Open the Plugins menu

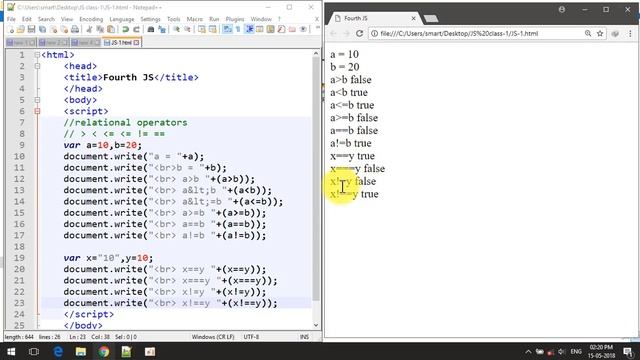pyautogui.click(x=235, y=19)
